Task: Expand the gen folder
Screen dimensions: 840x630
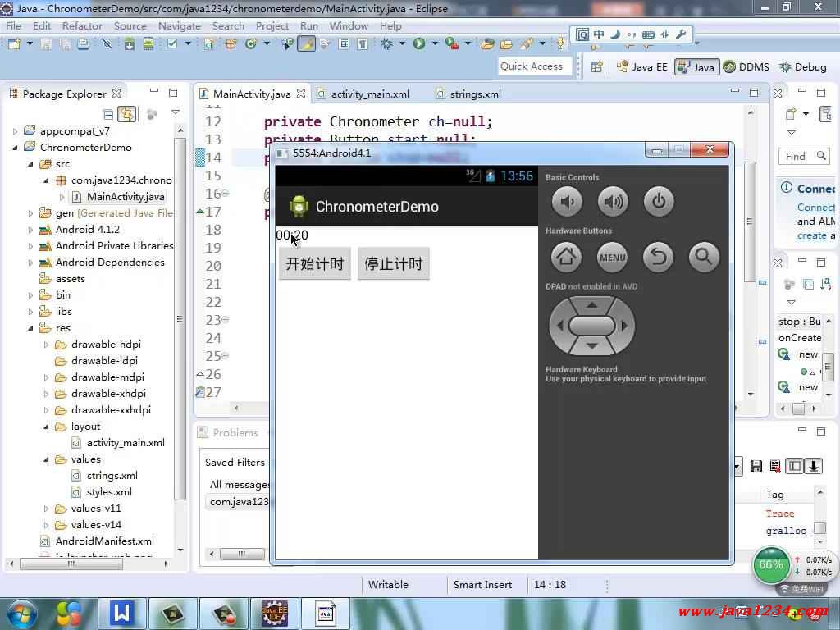Action: coord(30,213)
